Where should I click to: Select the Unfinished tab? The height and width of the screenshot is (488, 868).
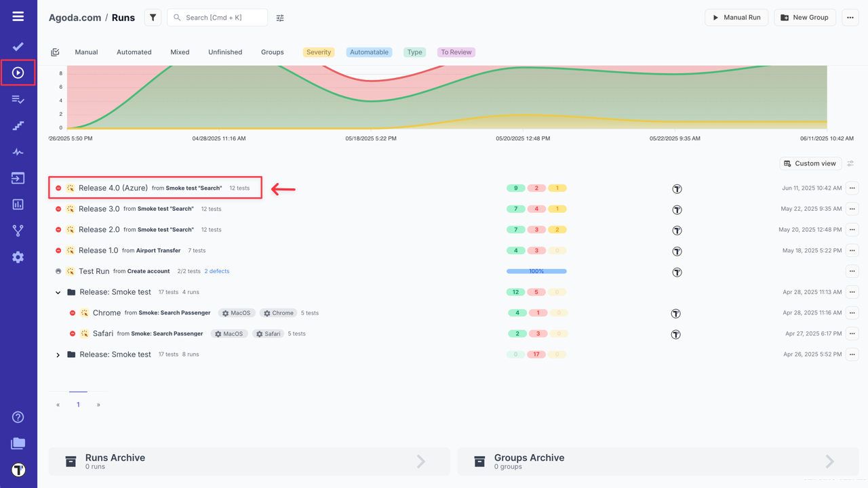224,52
